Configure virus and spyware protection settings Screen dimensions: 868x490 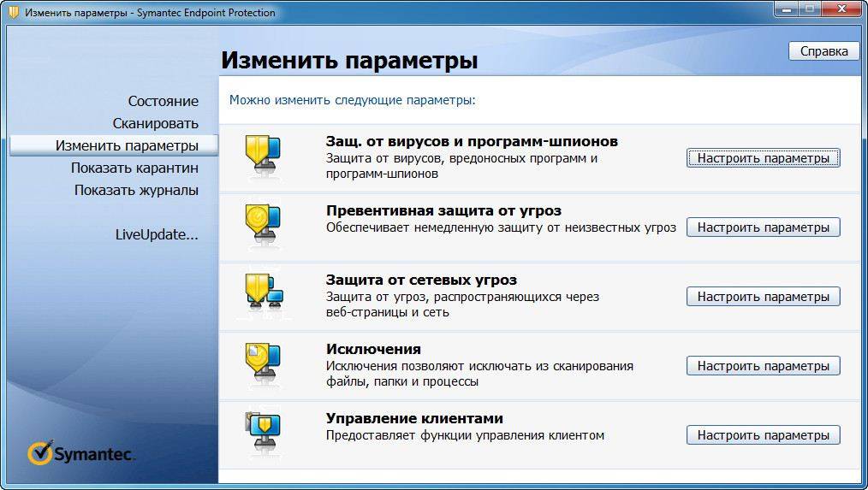[764, 158]
